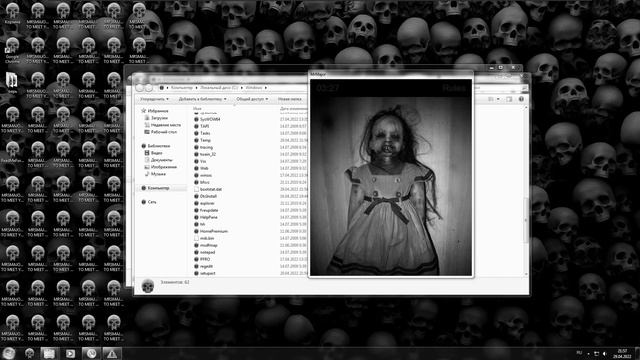Open view options dropdown arrow in Explorer
This screenshot has width=640, height=360.
pyautogui.click(x=498, y=99)
